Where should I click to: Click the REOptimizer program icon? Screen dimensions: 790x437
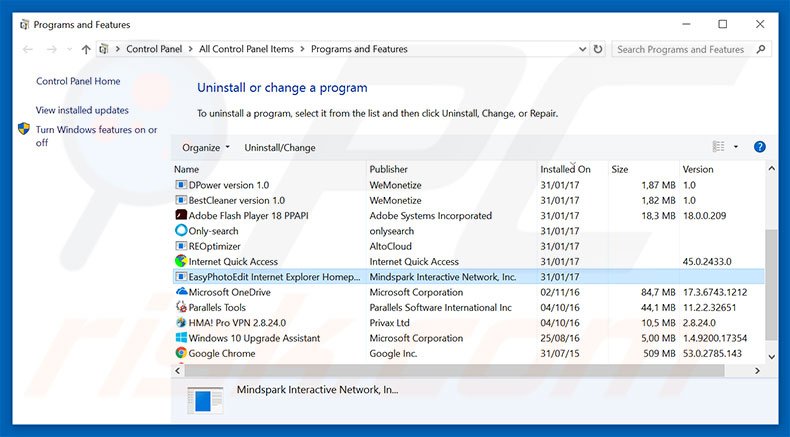click(x=181, y=246)
